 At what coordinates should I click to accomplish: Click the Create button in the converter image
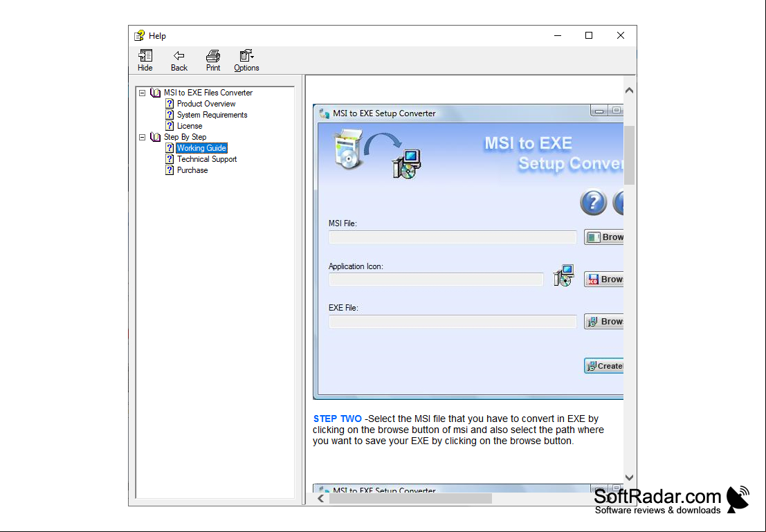[x=604, y=366]
